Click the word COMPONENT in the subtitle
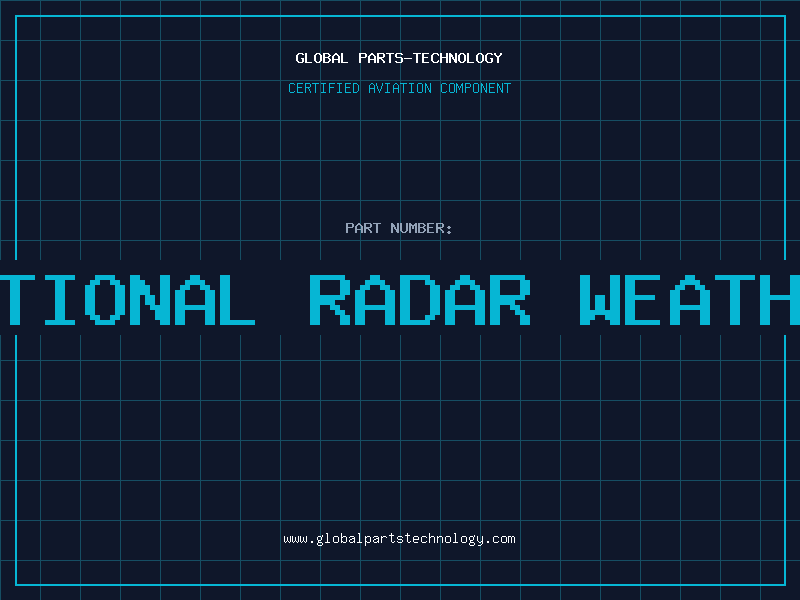 pyautogui.click(x=476, y=88)
